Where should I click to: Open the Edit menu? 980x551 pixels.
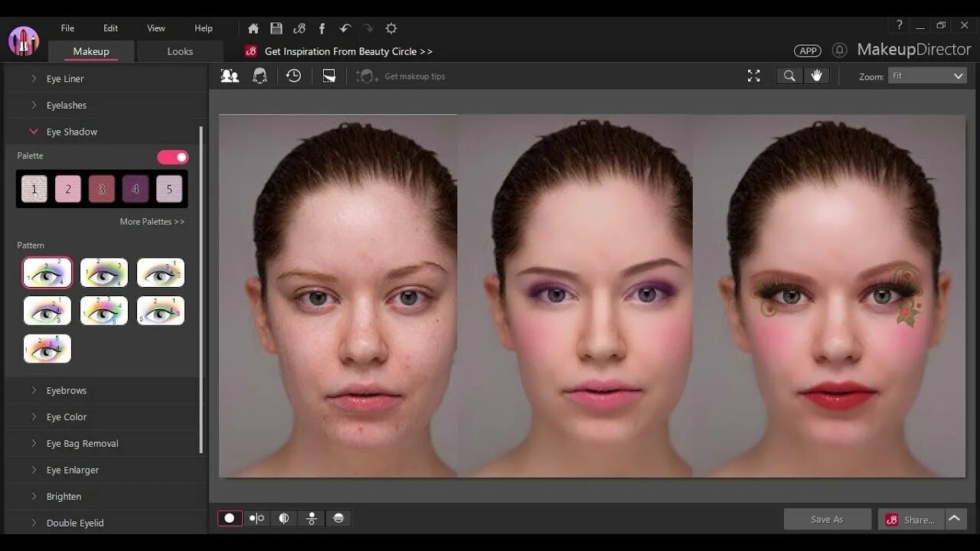(x=111, y=28)
